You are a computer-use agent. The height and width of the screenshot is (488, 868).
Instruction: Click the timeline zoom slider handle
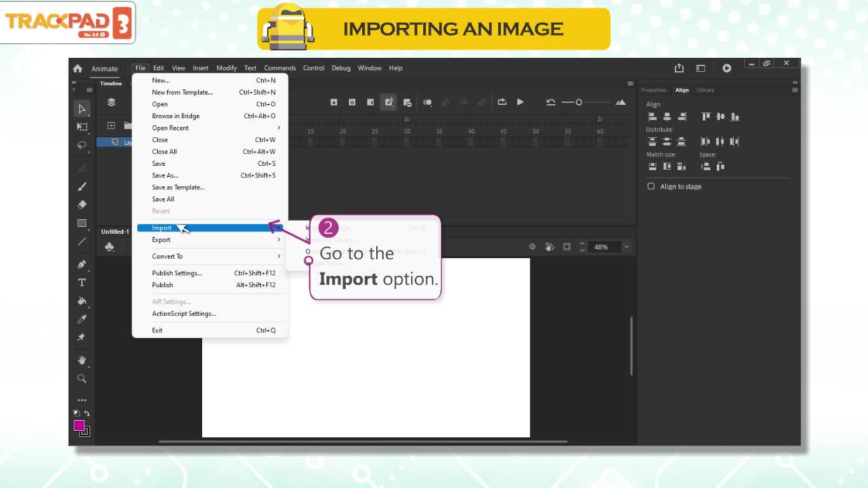click(579, 102)
